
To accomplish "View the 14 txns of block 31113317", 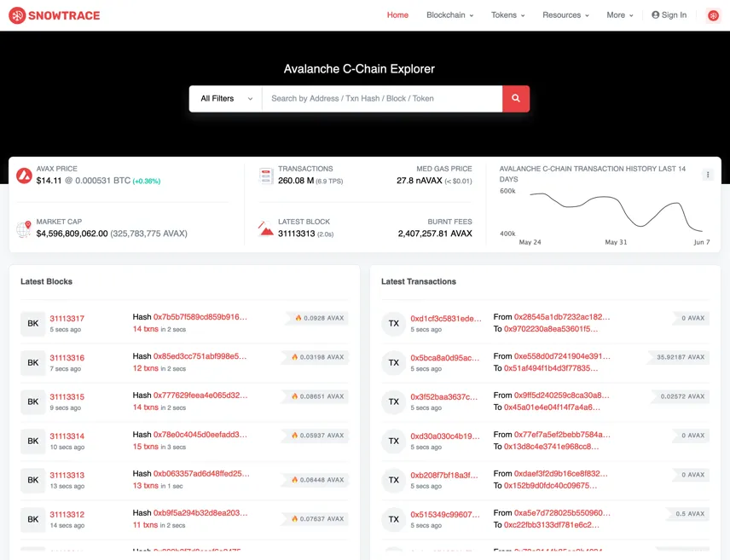I will [x=145, y=329].
